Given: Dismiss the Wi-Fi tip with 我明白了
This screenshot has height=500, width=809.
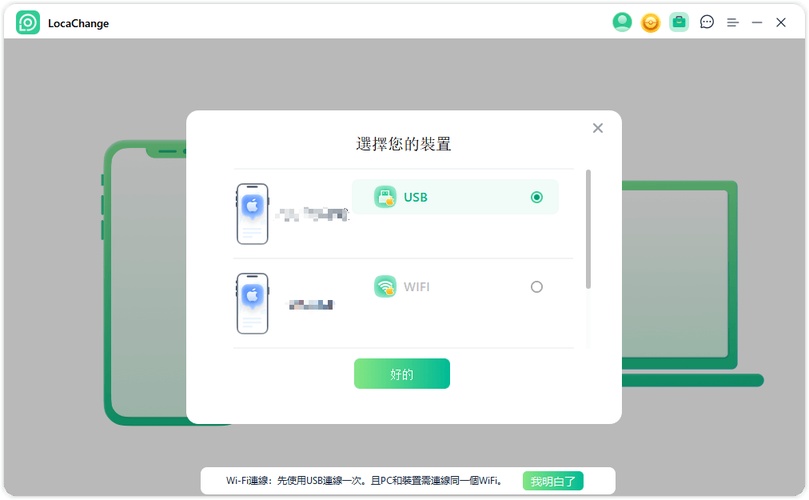Looking at the screenshot, I should click(553, 481).
